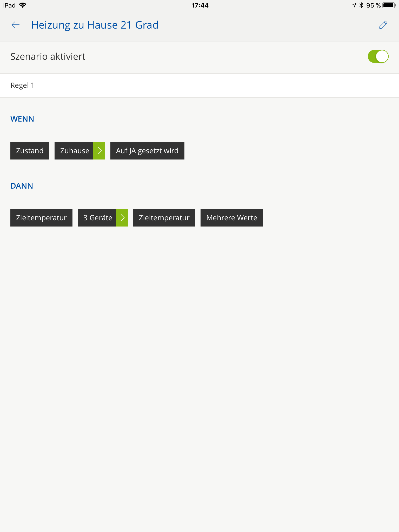Tap the Zustand condition chip
This screenshot has width=399, height=532.
tap(30, 151)
